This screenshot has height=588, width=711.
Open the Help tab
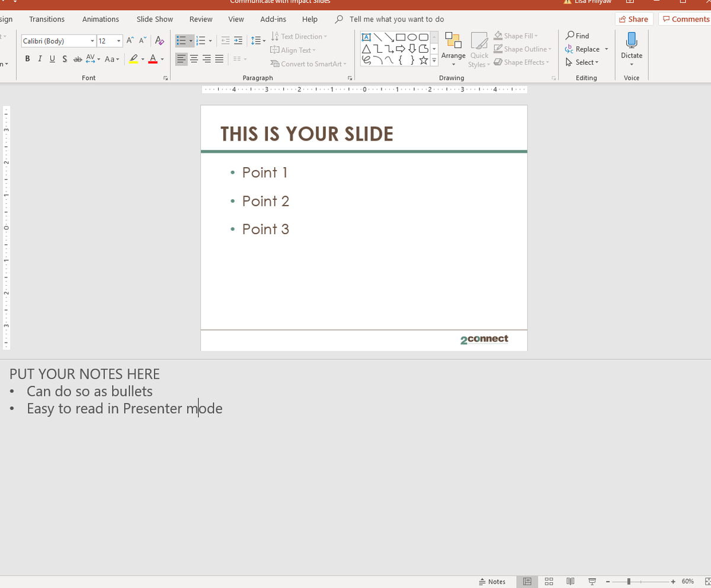[x=310, y=19]
